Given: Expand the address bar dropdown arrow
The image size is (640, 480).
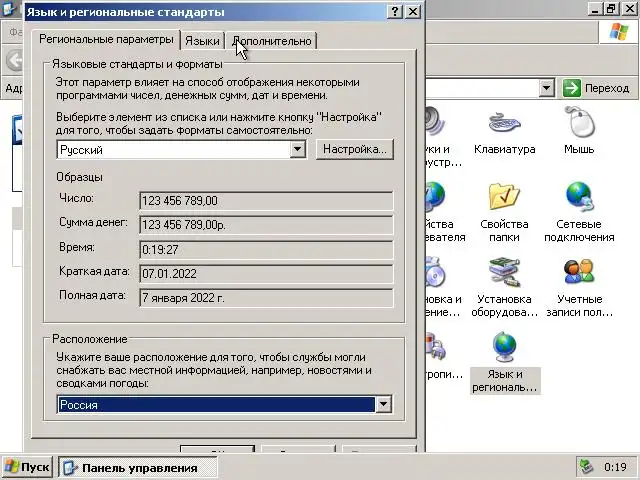Looking at the screenshot, I should click(x=546, y=88).
